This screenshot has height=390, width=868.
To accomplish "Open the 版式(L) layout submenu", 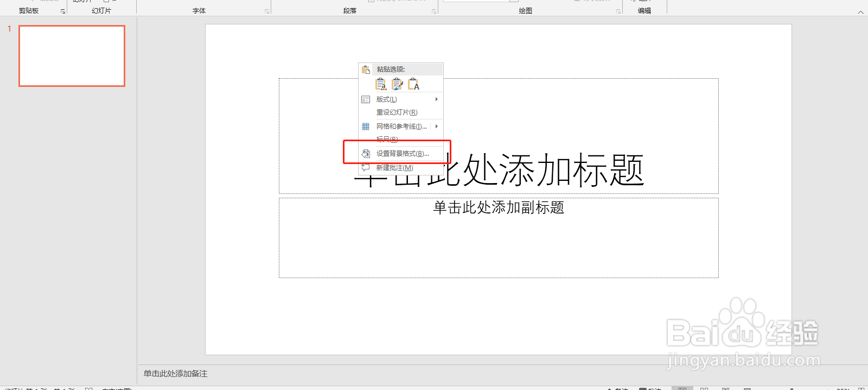I will point(400,99).
